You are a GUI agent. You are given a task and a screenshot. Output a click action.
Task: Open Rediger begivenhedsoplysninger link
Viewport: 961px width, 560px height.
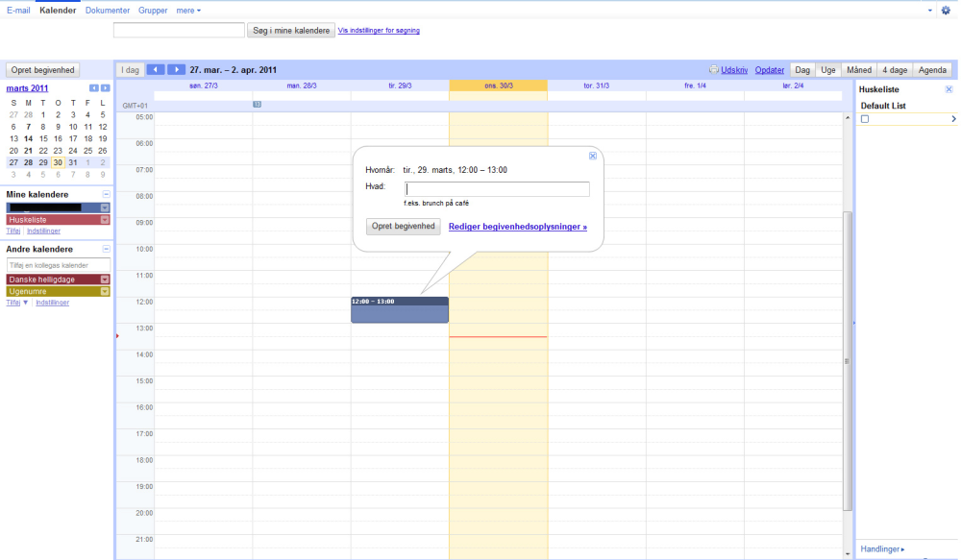point(518,227)
